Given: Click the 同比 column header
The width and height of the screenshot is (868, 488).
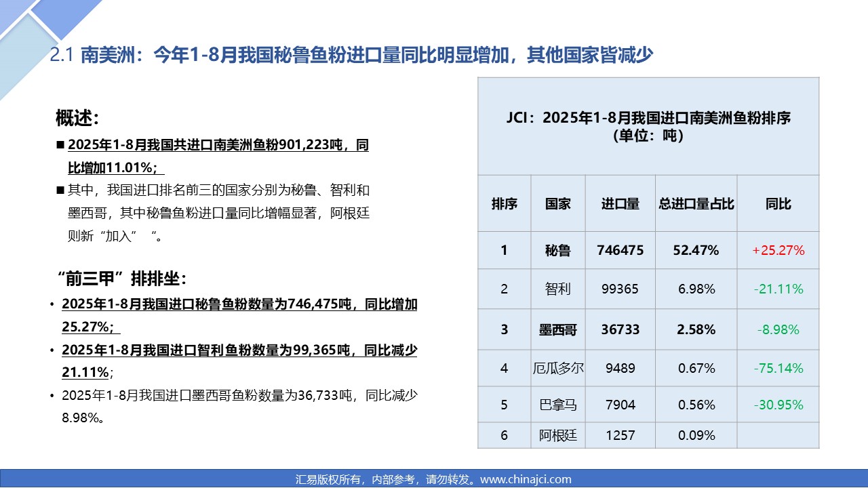Looking at the screenshot, I should click(778, 204).
